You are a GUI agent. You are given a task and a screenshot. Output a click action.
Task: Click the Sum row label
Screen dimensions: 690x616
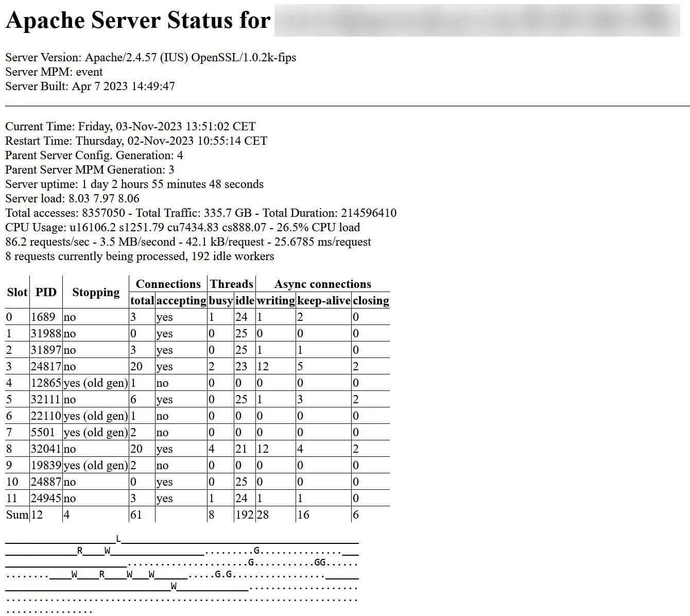tap(17, 515)
